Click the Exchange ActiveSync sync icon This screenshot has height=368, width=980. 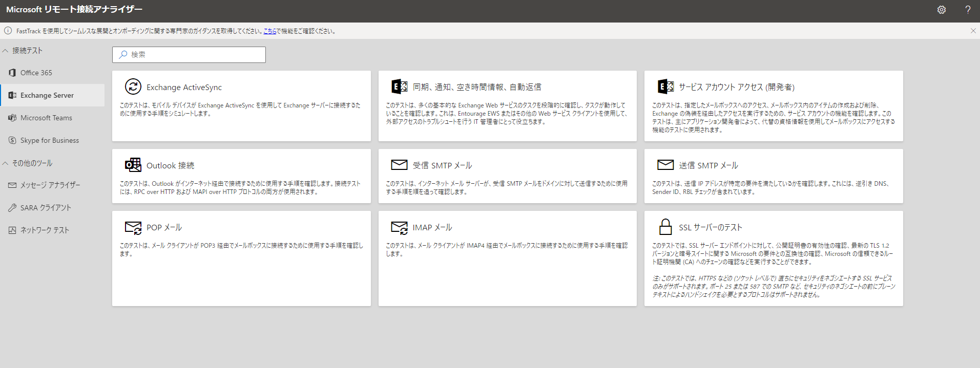tap(133, 86)
